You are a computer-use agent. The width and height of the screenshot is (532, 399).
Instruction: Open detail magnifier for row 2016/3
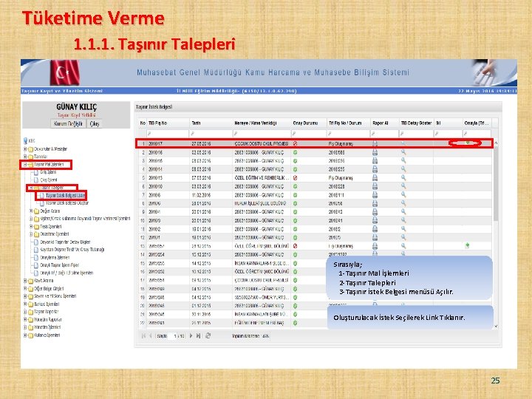(x=403, y=220)
